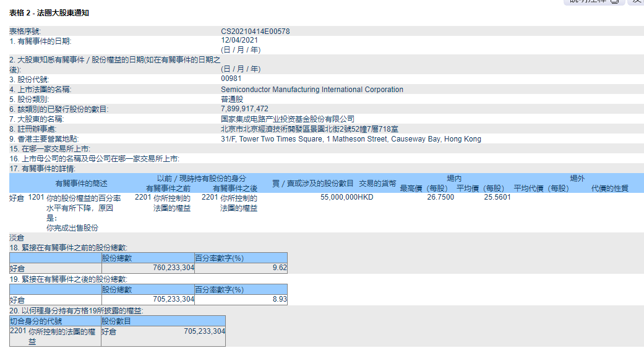Image resolution: width=644 pixels, height=348 pixels.
Task: Click the highest price value 26.7500
Action: [x=440, y=197]
